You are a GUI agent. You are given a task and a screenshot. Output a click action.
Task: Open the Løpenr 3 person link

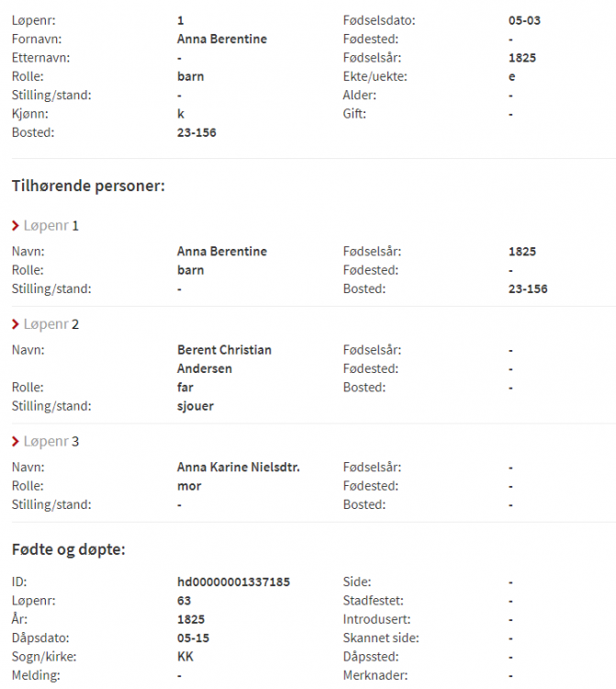51,442
